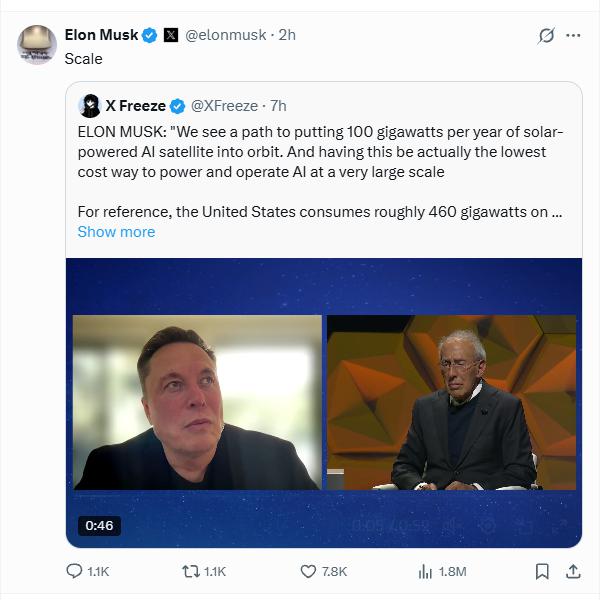The height and width of the screenshot is (600, 614).
Task: Click the 2h post timestamp
Action: coord(287,35)
